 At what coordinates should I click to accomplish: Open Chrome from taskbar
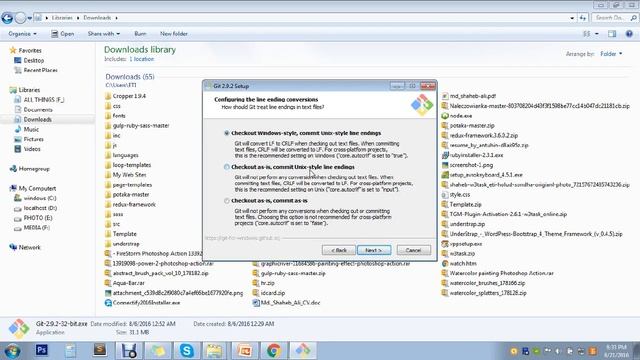(x=274, y=350)
